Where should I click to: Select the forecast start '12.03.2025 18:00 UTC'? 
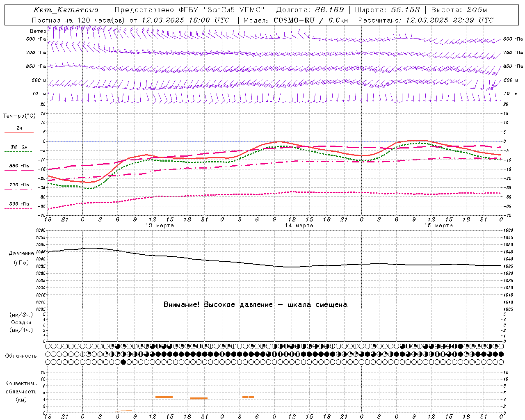(185, 20)
